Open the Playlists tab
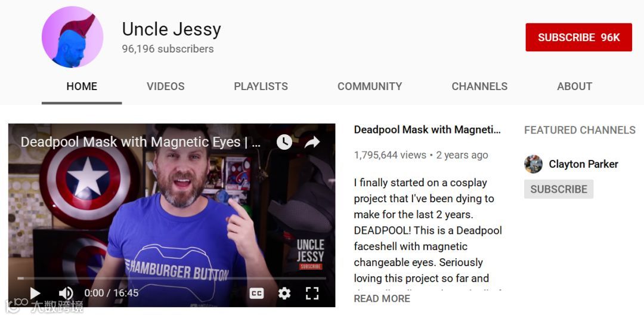The image size is (644, 318). (261, 87)
